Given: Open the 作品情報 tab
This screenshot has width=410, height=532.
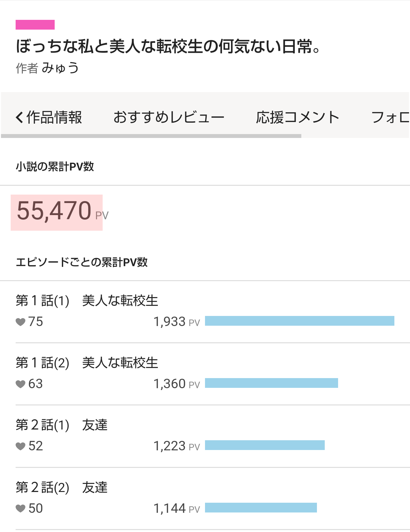Looking at the screenshot, I should (x=54, y=117).
